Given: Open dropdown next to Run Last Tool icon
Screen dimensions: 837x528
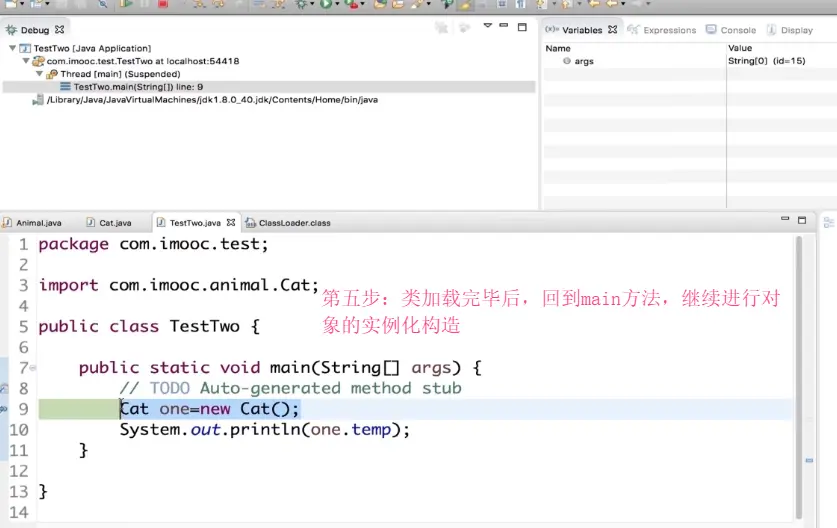Looking at the screenshot, I should pyautogui.click(x=362, y=4).
